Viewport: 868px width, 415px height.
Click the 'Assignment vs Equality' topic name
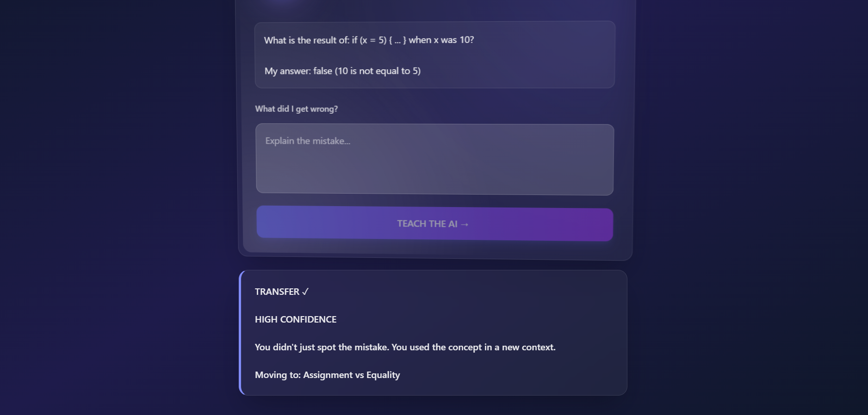pos(352,375)
